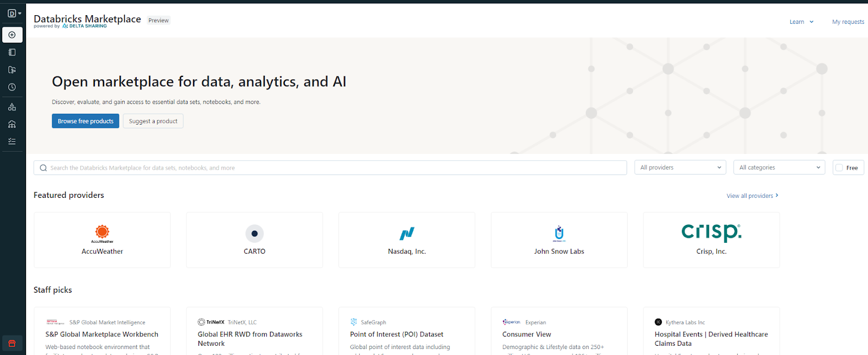Open the Repos folder icon in sidebar
Image resolution: width=868 pixels, height=355 pixels.
pos(12,70)
